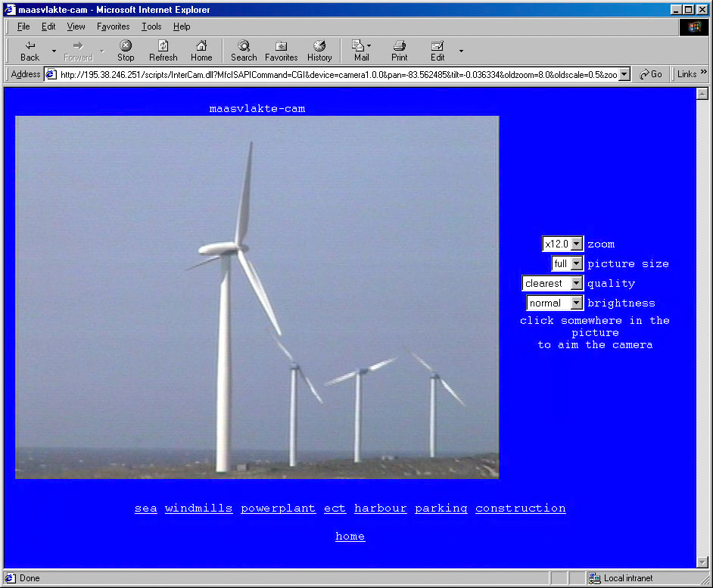The height and width of the screenshot is (588, 713).
Task: Click the 'Done' status bar text
Action: click(30, 578)
